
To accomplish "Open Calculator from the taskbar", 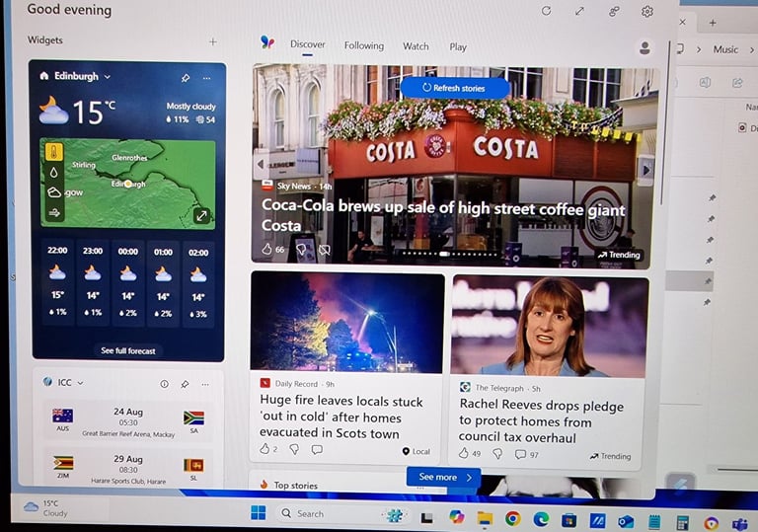I will click(683, 522).
